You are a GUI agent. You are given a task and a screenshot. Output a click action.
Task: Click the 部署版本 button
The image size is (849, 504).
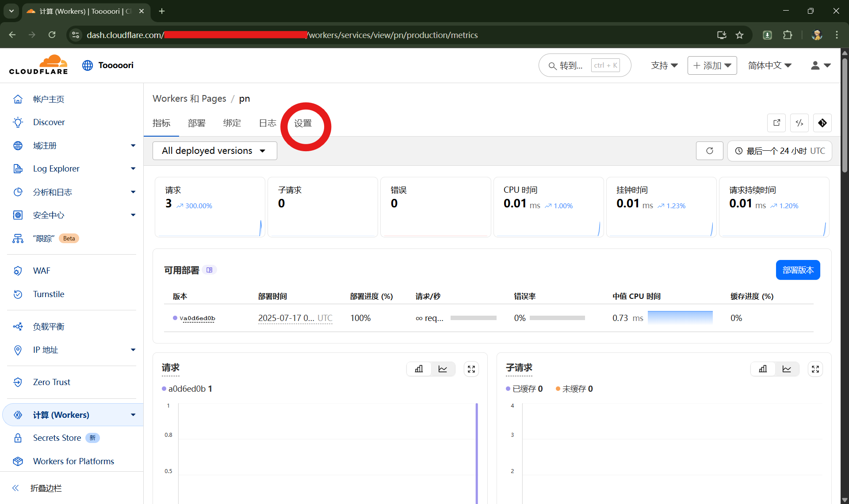[798, 270]
